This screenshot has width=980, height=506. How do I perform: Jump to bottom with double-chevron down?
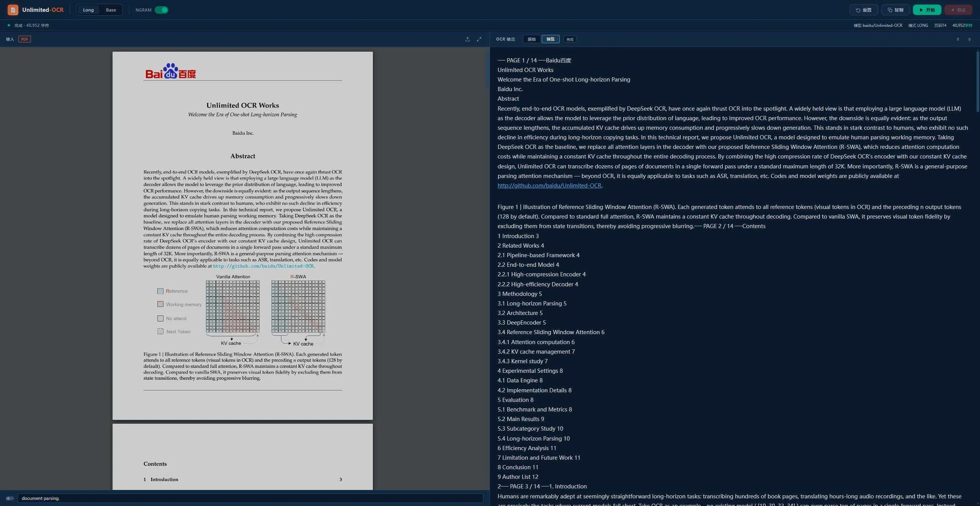969,39
